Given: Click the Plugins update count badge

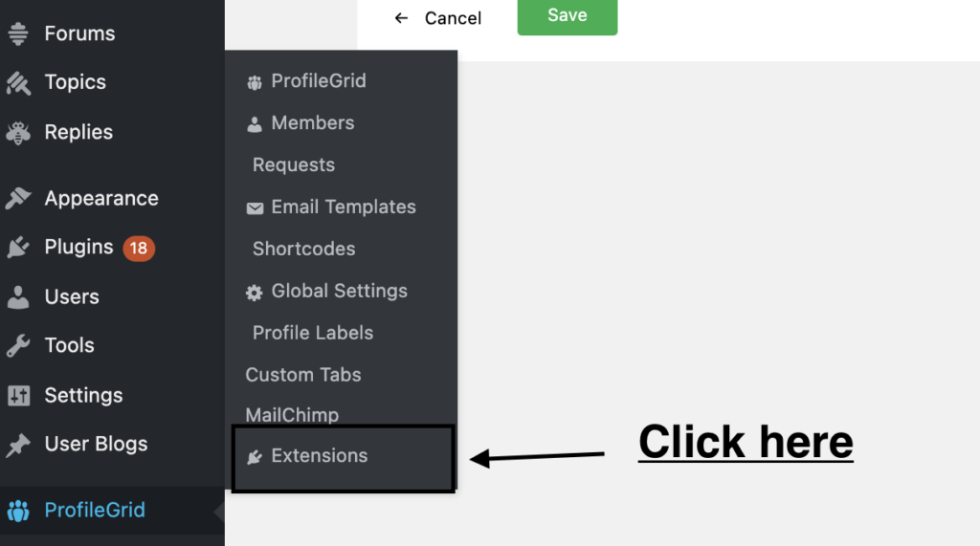Looking at the screenshot, I should 139,249.
